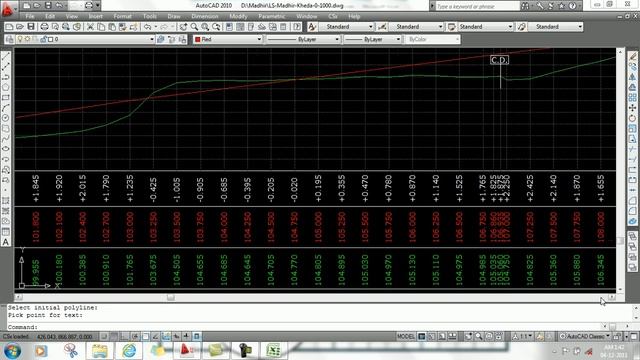Click the Dimension Style icon
This screenshot has width=640, height=360.
tap(382, 27)
